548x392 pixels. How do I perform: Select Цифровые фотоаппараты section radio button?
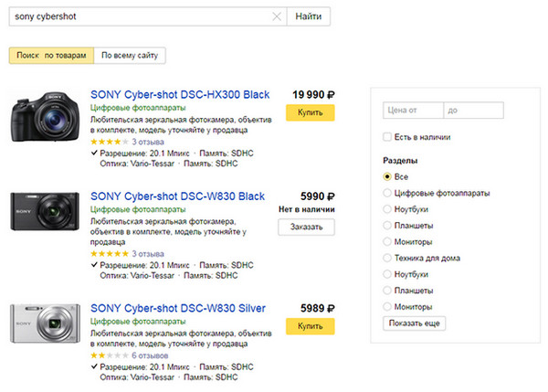[387, 193]
